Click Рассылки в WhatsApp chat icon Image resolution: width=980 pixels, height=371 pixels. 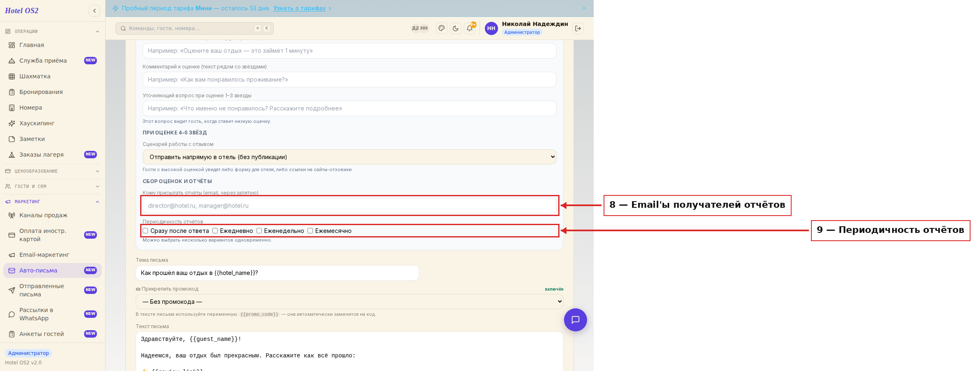(x=12, y=314)
